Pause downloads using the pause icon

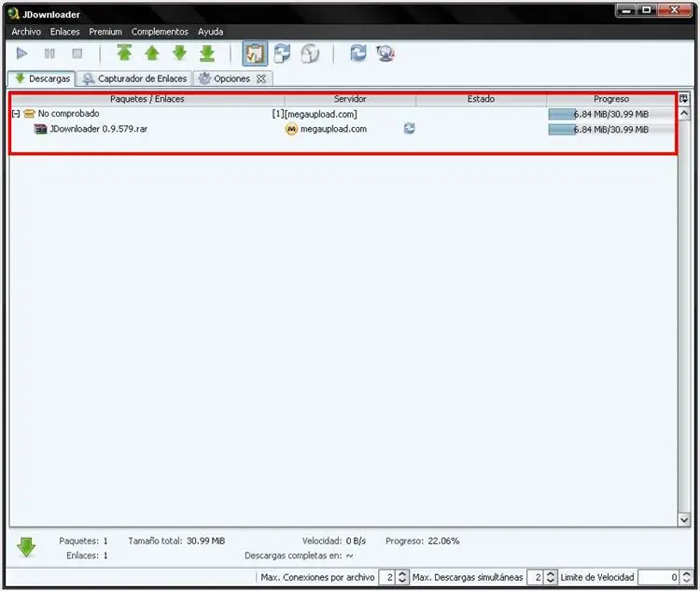[x=49, y=54]
